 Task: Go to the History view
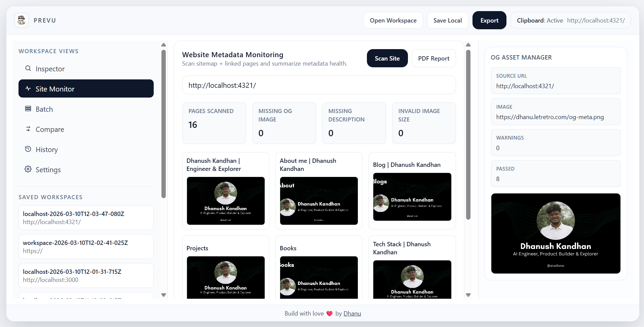pyautogui.click(x=86, y=149)
